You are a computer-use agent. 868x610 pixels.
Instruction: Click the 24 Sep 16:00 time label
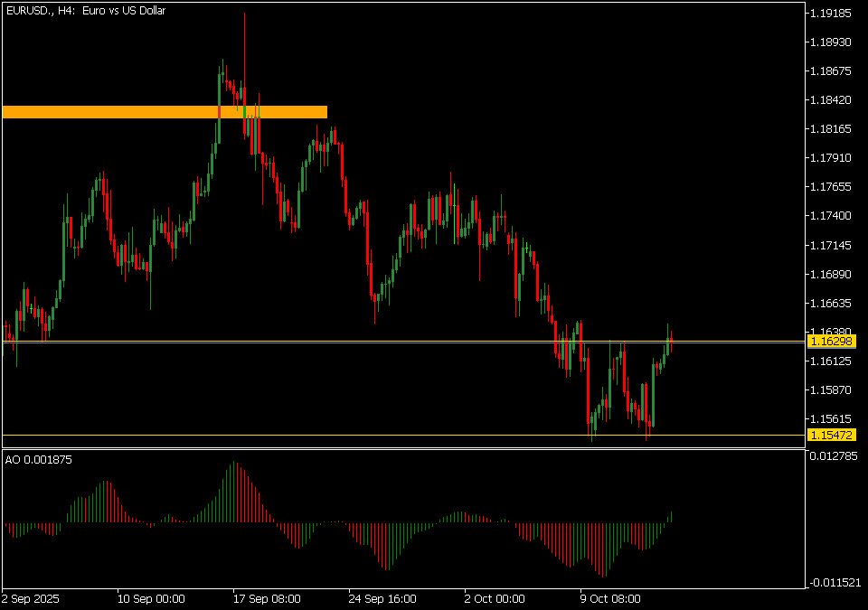click(382, 598)
